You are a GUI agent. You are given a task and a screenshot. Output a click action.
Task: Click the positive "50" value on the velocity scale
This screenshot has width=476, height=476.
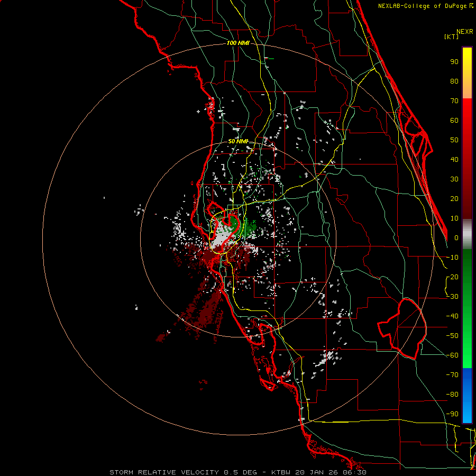tap(454, 140)
